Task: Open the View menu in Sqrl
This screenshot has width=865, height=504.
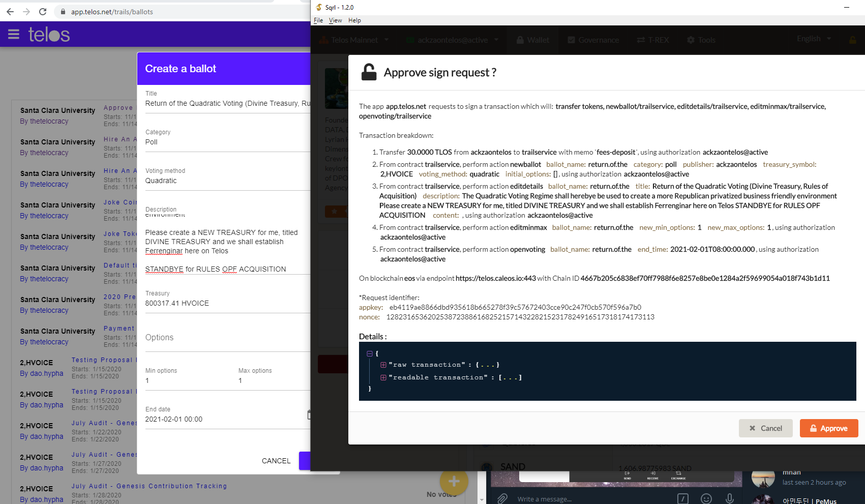Action: [335, 20]
